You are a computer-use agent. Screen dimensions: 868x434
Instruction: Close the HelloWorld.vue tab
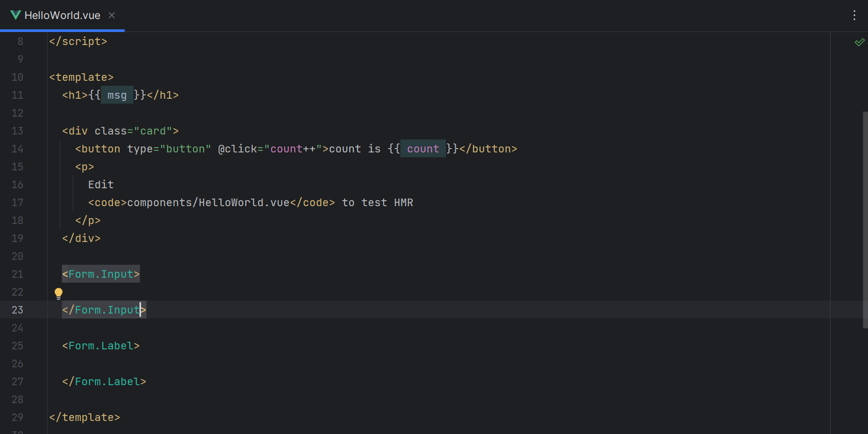(112, 15)
